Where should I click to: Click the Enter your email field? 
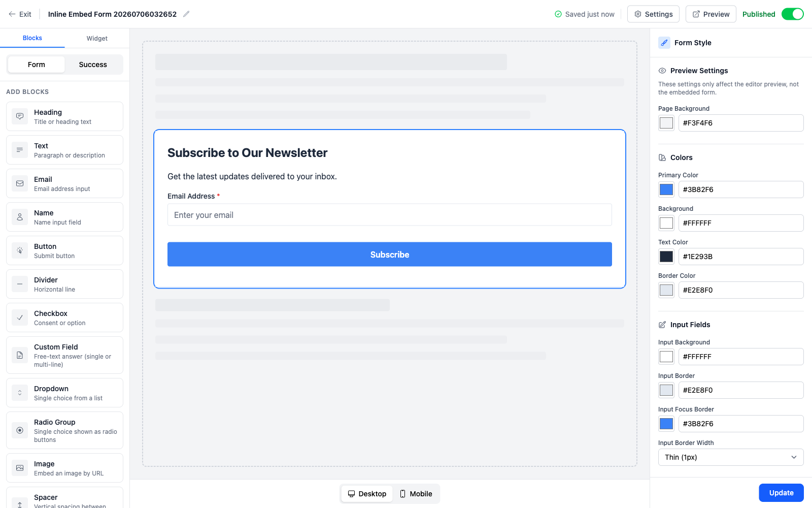(390, 215)
